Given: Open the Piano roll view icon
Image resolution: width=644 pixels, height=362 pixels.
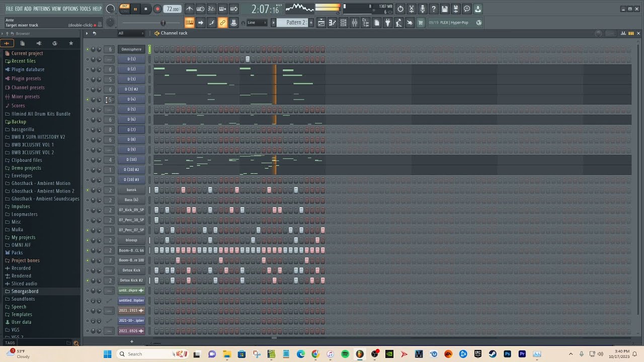Looking at the screenshot, I should click(332, 23).
